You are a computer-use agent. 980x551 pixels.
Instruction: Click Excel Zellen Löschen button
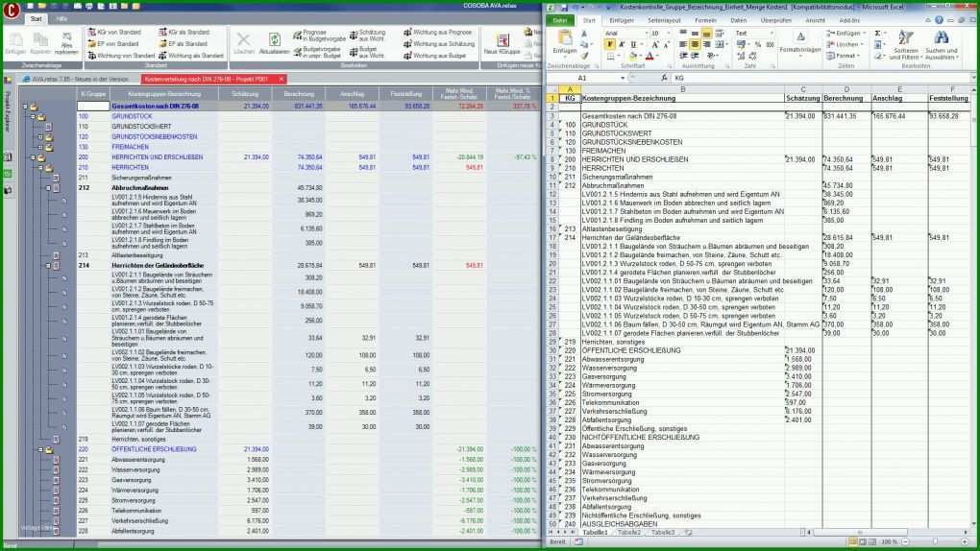click(x=845, y=44)
